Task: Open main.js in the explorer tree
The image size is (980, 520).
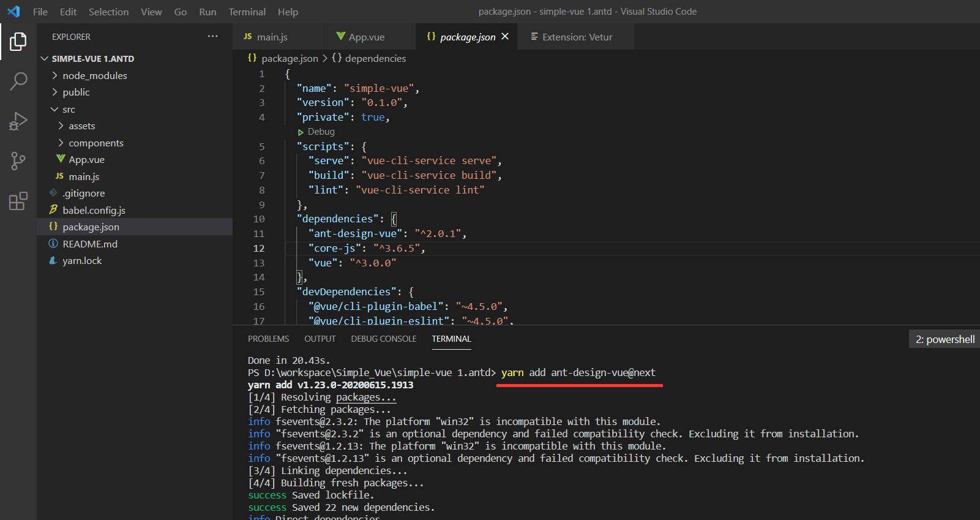Action: click(84, 176)
